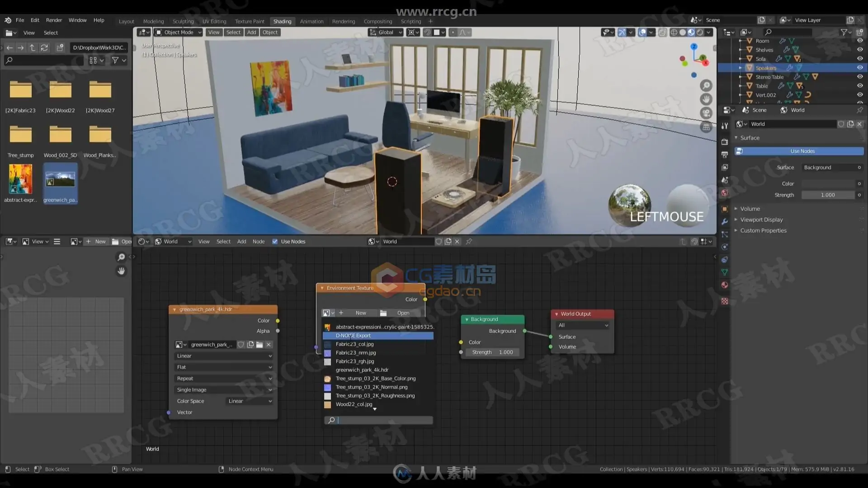
Task: Open the Object Mode dropdown
Action: 178,33
